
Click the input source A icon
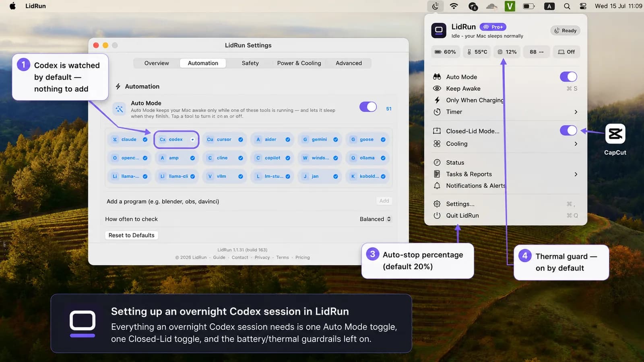549,6
